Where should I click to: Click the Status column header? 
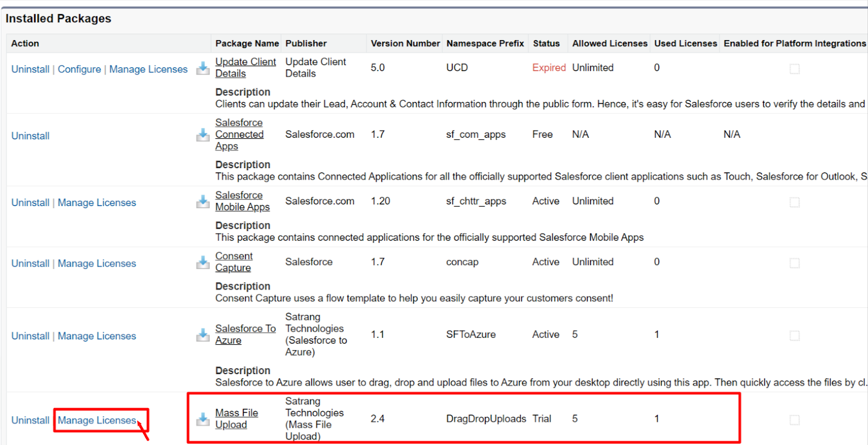tap(546, 43)
